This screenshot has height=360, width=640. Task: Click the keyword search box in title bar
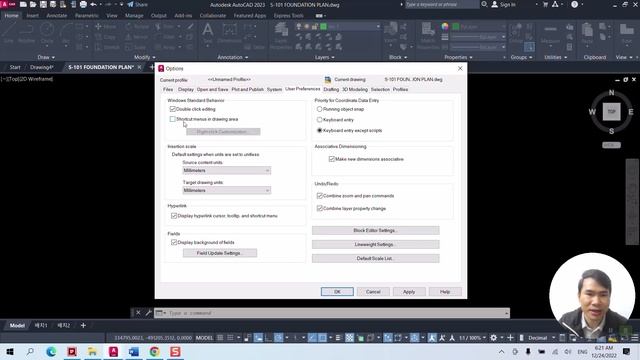pos(442,4)
